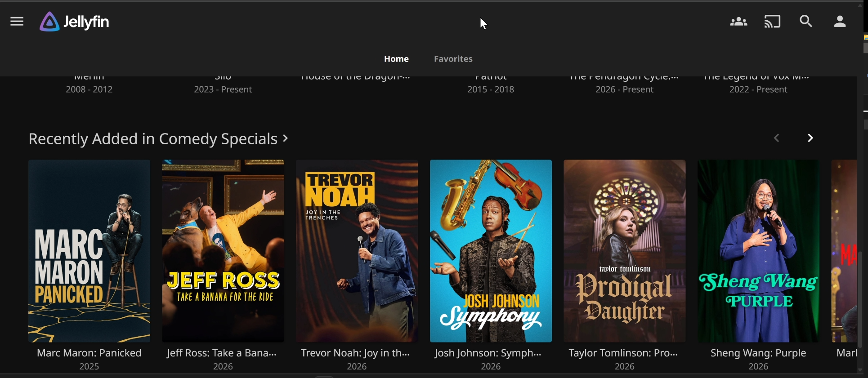
Task: Open the Cast to device icon
Action: [x=773, y=22]
